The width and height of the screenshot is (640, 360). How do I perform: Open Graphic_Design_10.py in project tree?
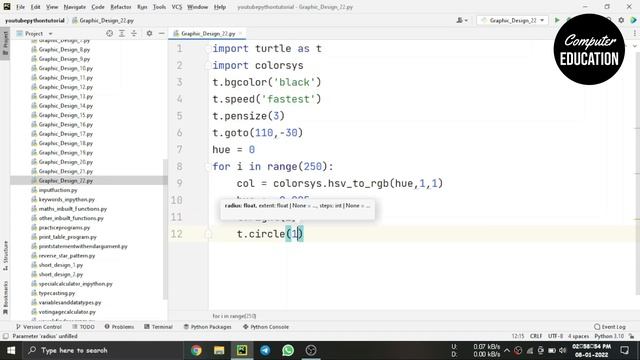66,68
